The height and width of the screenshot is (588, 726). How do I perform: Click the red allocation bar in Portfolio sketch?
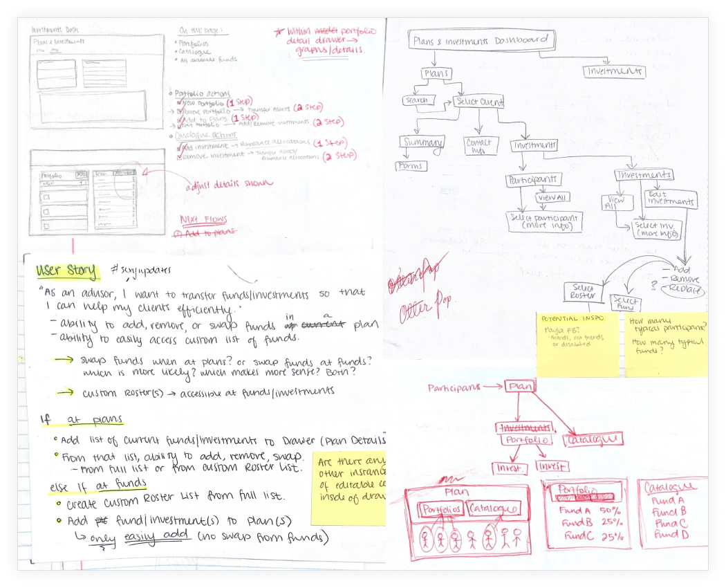[x=585, y=497]
